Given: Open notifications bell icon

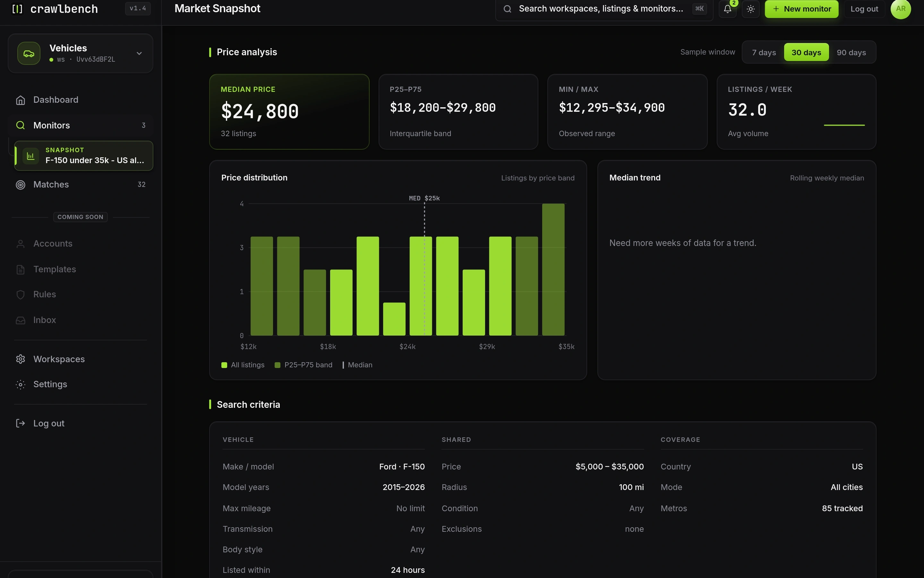Looking at the screenshot, I should [727, 9].
